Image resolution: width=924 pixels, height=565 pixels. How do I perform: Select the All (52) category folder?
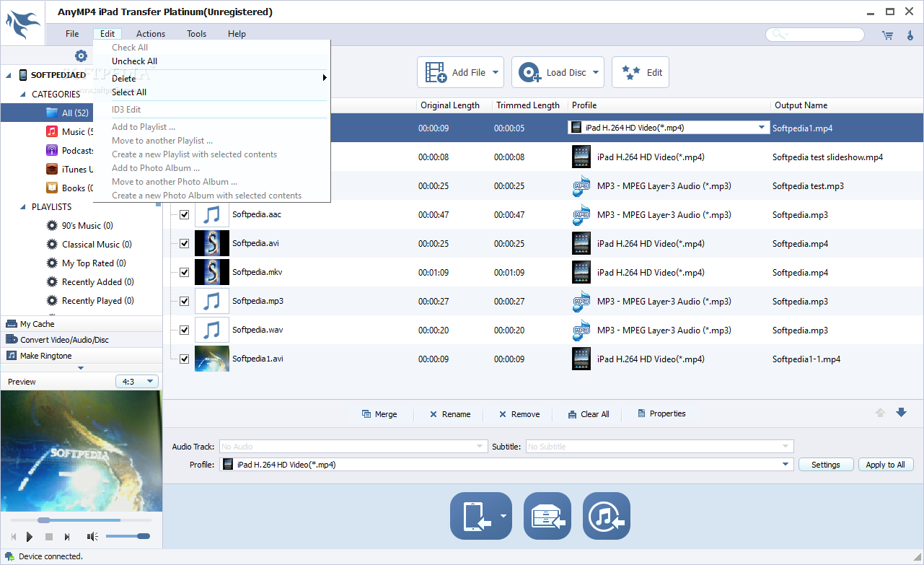67,113
